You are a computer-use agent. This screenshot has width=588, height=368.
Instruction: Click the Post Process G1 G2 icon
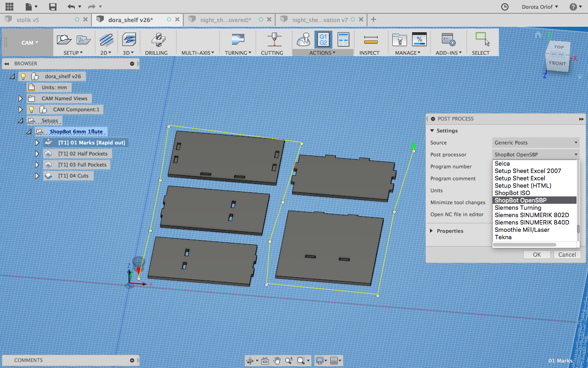(323, 40)
